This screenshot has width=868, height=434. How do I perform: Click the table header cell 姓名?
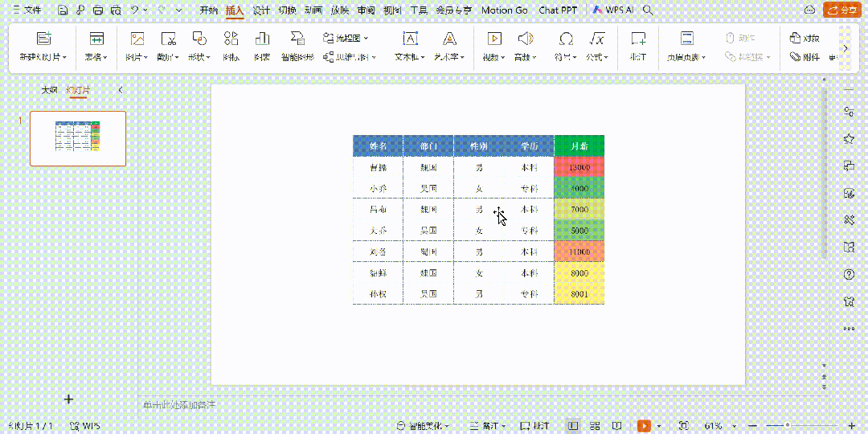[x=378, y=146]
